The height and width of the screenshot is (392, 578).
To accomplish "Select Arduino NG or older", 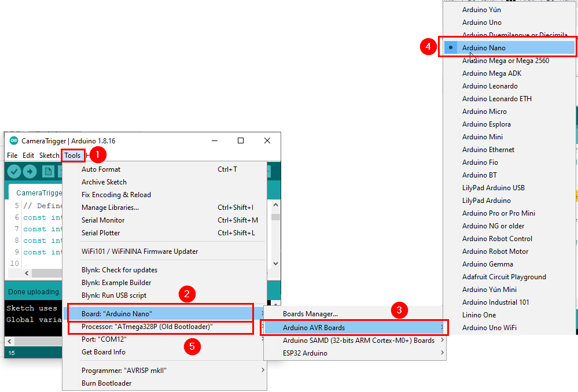I will pyautogui.click(x=509, y=226).
